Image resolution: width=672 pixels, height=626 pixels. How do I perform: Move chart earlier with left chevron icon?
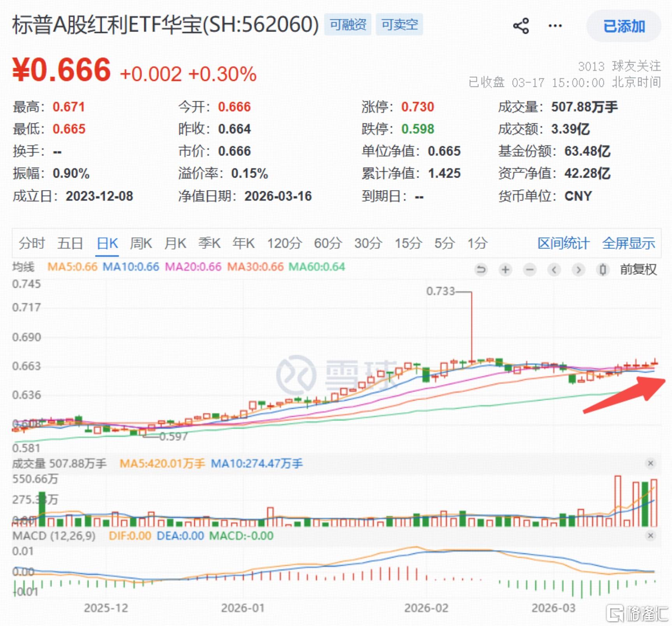click(554, 269)
